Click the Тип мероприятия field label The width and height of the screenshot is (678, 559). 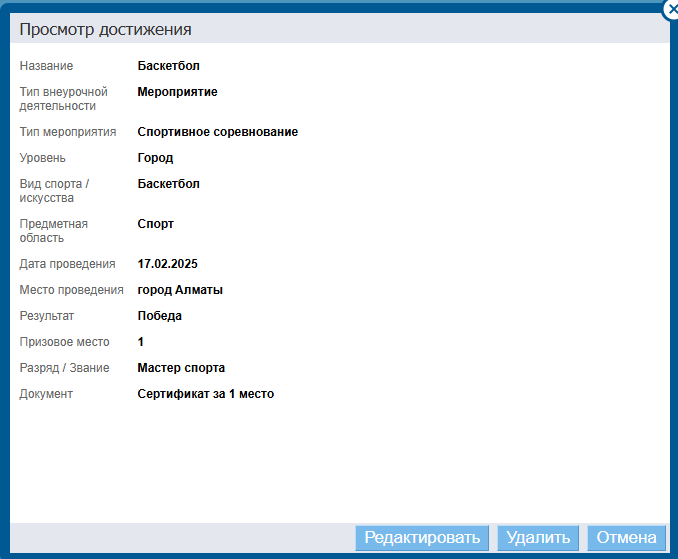pyautogui.click(x=68, y=132)
